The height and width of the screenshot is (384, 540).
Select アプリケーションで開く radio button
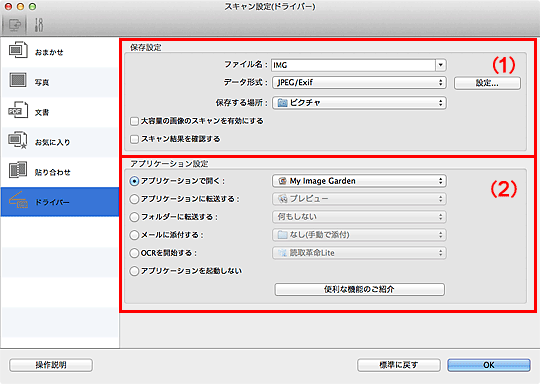(134, 181)
